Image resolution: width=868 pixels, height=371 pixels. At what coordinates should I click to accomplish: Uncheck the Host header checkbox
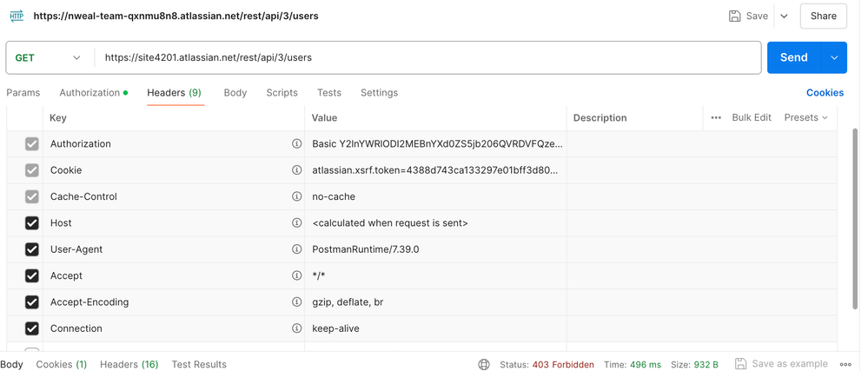32,223
